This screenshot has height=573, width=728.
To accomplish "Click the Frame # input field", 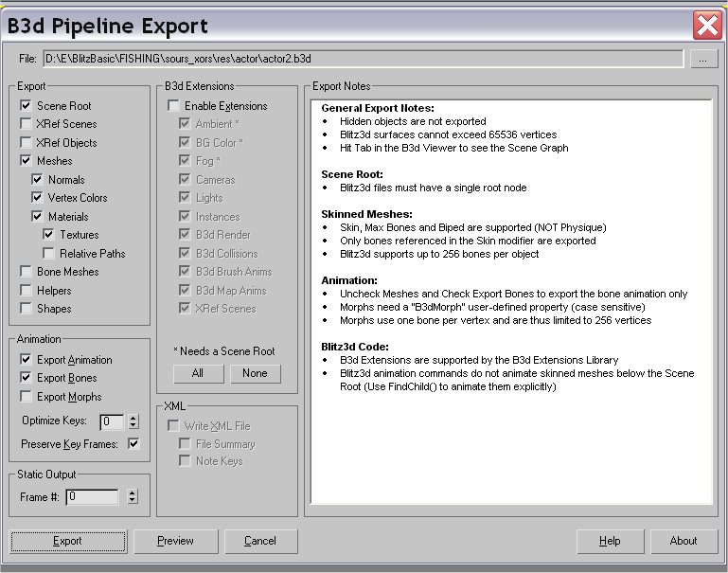I will (92, 496).
